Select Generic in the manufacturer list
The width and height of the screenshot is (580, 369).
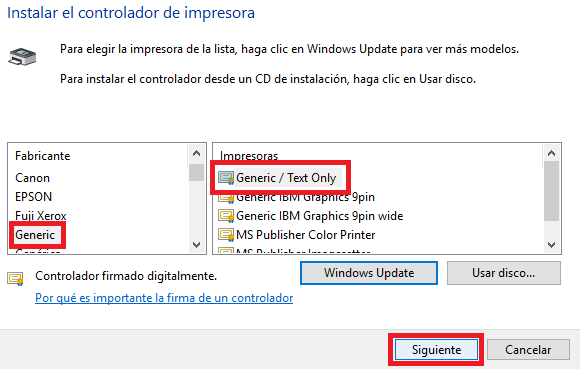pyautogui.click(x=35, y=235)
